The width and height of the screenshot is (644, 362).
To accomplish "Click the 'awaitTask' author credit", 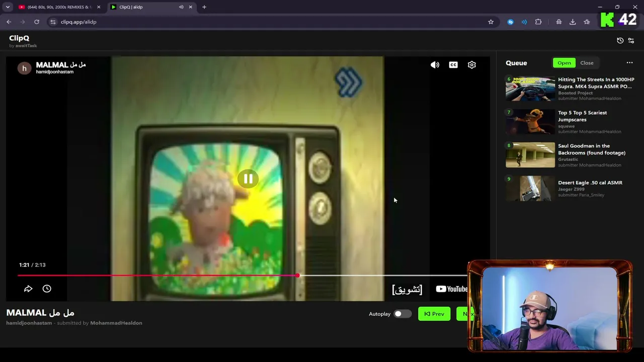I will point(26,46).
